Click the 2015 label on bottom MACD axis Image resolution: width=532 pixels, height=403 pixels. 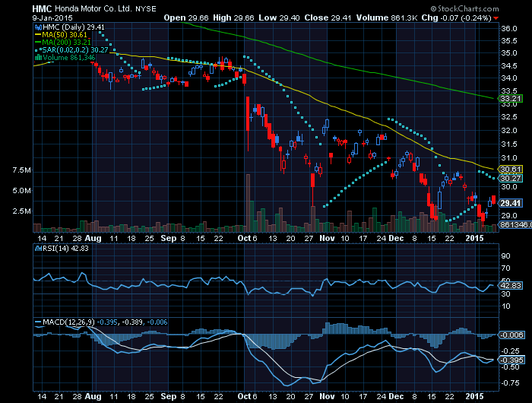click(x=474, y=396)
